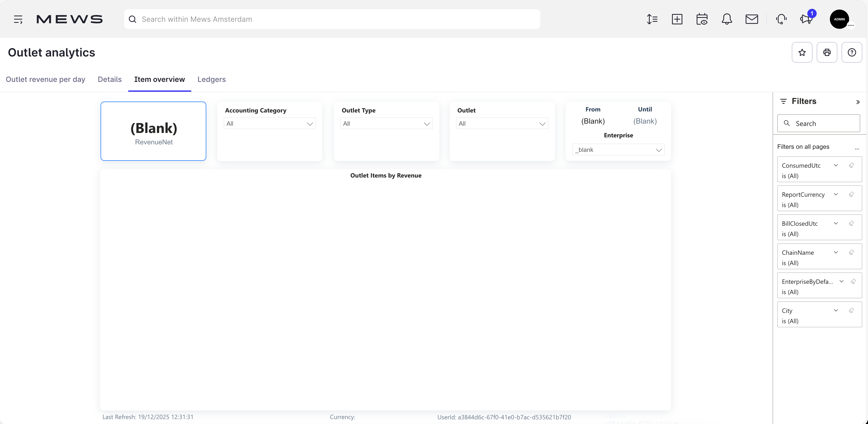This screenshot has height=424, width=868.
Task: Open the Outlet Type dropdown
Action: [x=387, y=124]
